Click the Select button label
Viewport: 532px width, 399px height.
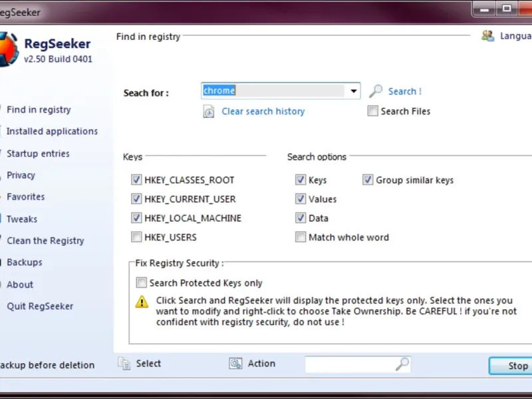pyautogui.click(x=148, y=363)
